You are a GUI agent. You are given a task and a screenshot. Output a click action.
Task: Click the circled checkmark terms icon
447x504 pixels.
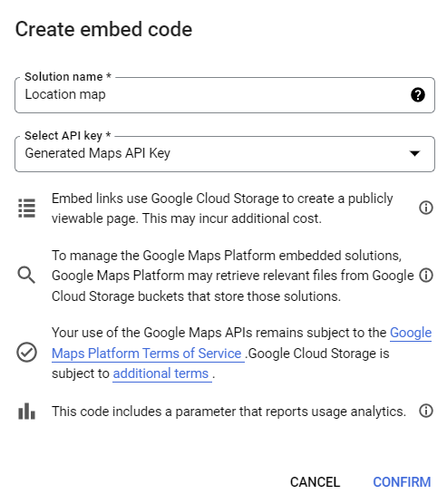pyautogui.click(x=26, y=352)
